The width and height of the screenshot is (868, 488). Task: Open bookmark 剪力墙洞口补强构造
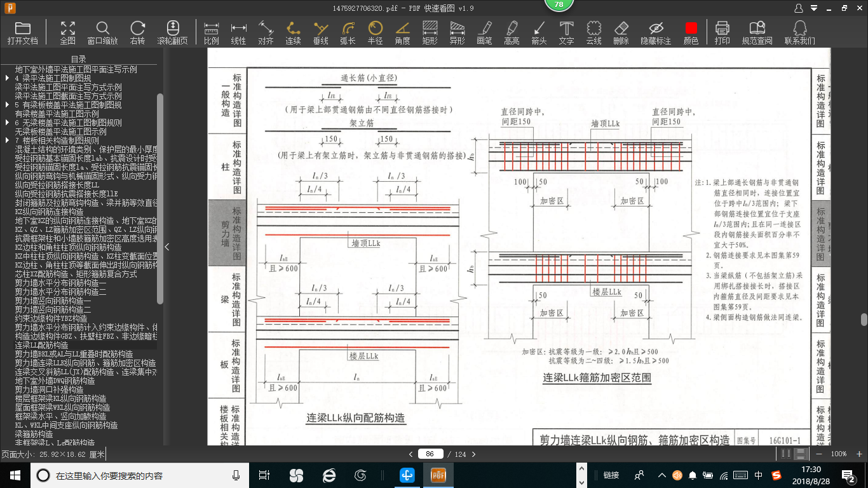(x=50, y=390)
